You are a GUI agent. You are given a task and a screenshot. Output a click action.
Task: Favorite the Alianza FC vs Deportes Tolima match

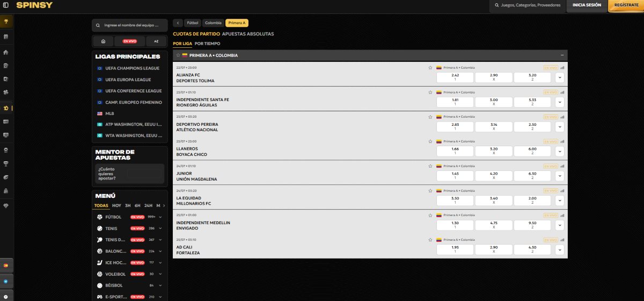pos(430,68)
